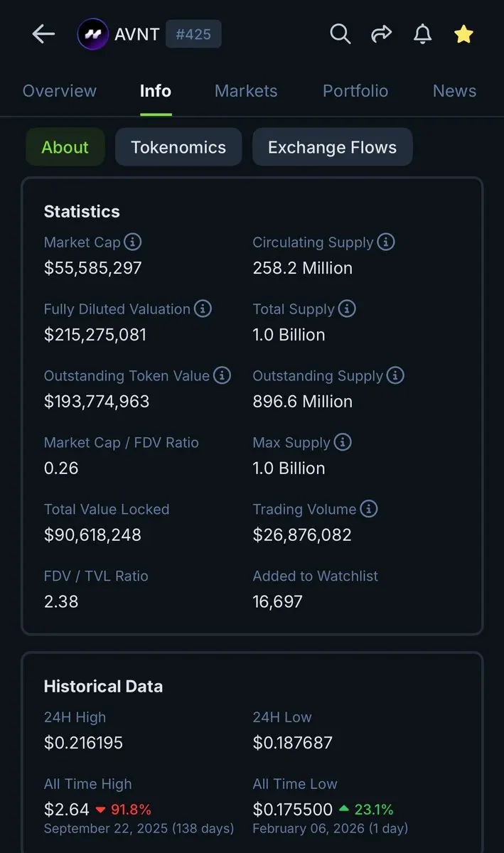
Task: Toggle the yellow watchlist star
Action: pos(463,34)
